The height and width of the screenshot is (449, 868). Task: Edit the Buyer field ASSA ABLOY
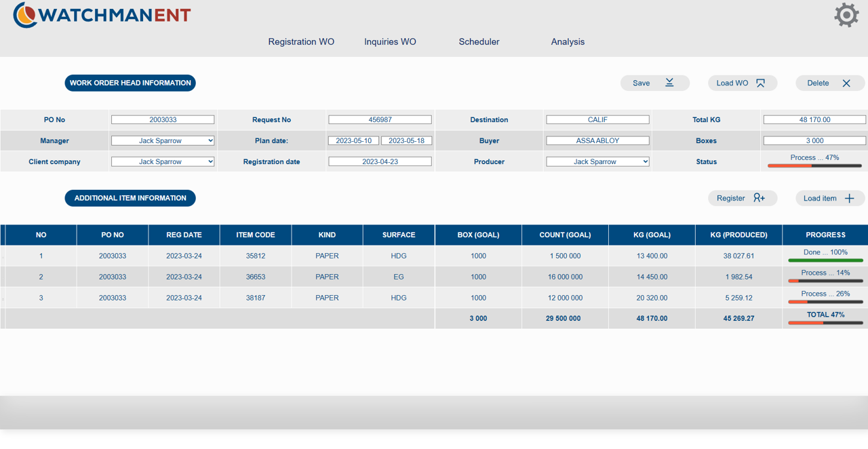click(x=597, y=140)
